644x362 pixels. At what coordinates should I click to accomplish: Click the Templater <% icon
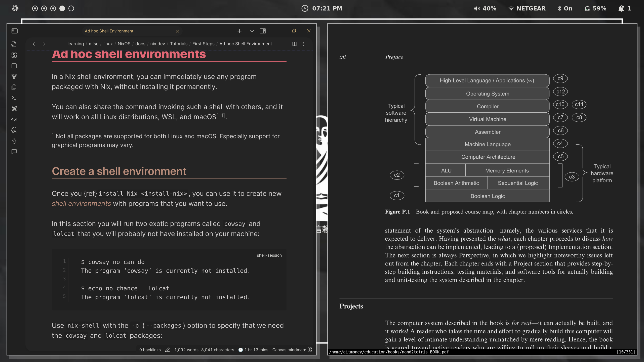tap(14, 119)
